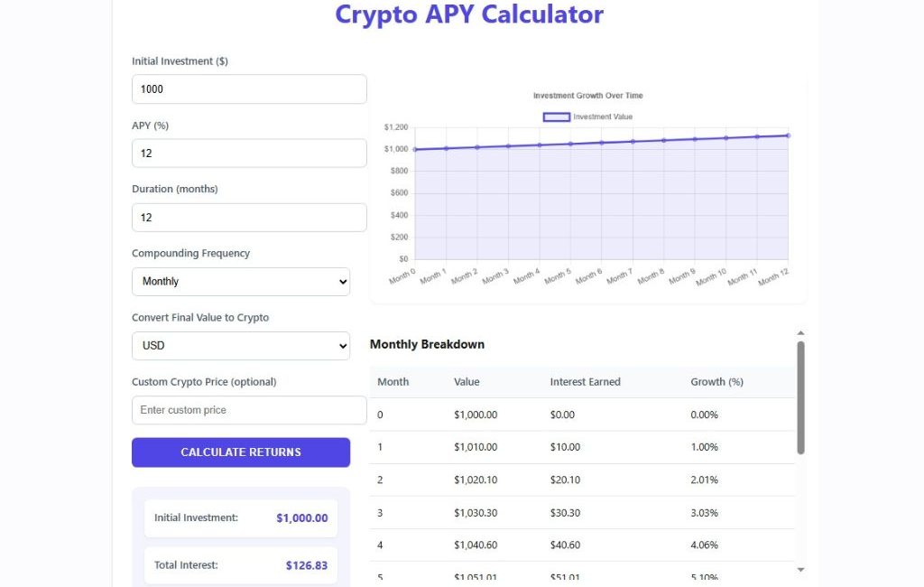Click the legend color box for Investment Value
This screenshot has width=924, height=587.
(x=556, y=116)
